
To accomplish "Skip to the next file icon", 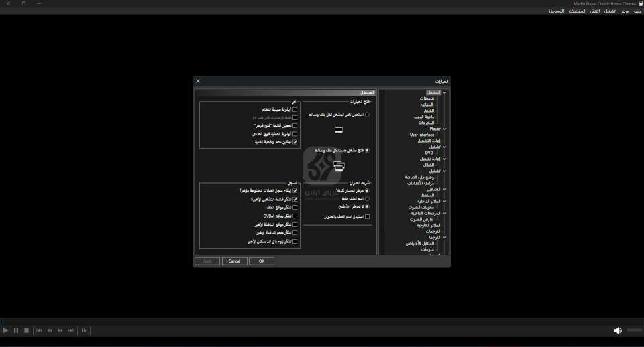I will pos(70,330).
